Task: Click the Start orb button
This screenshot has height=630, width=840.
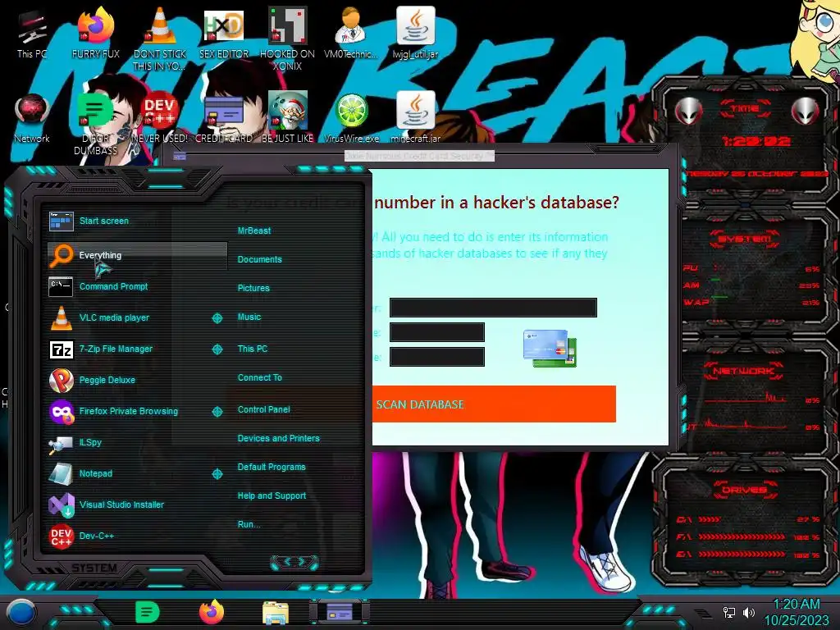Action: tap(21, 613)
